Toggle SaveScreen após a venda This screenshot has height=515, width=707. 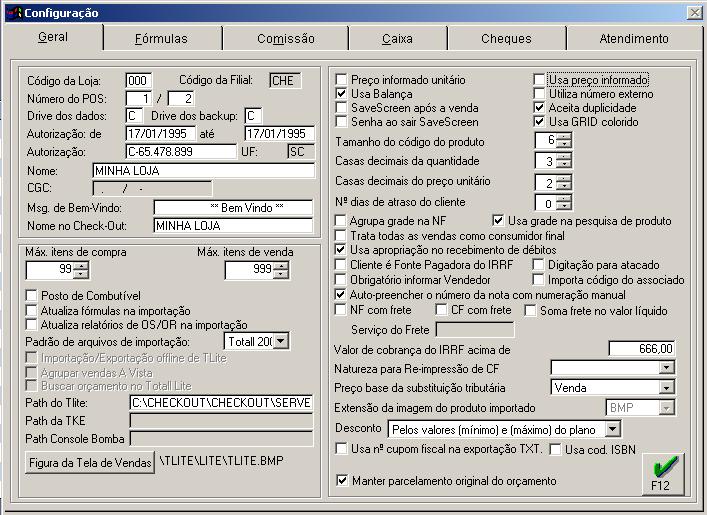tap(341, 108)
